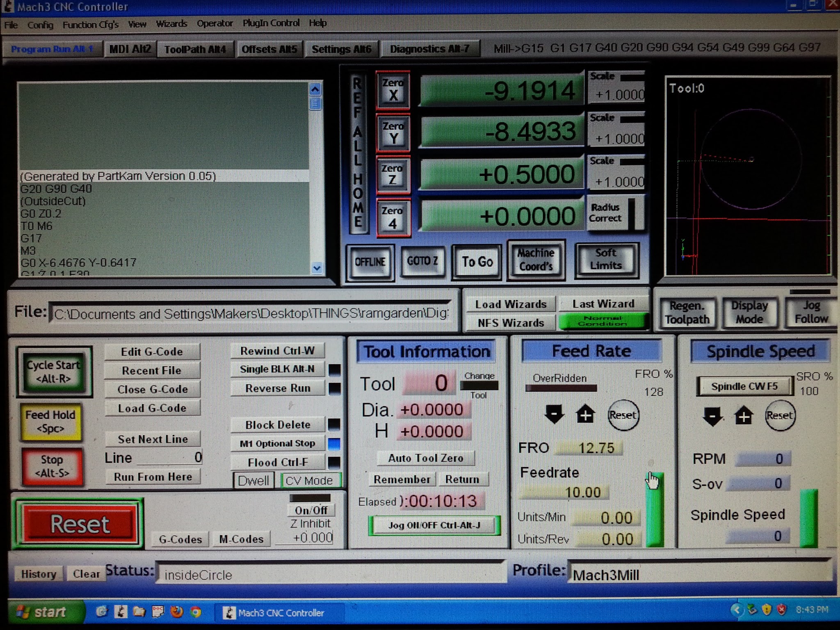Click the green spindle speed override bar

point(809,518)
